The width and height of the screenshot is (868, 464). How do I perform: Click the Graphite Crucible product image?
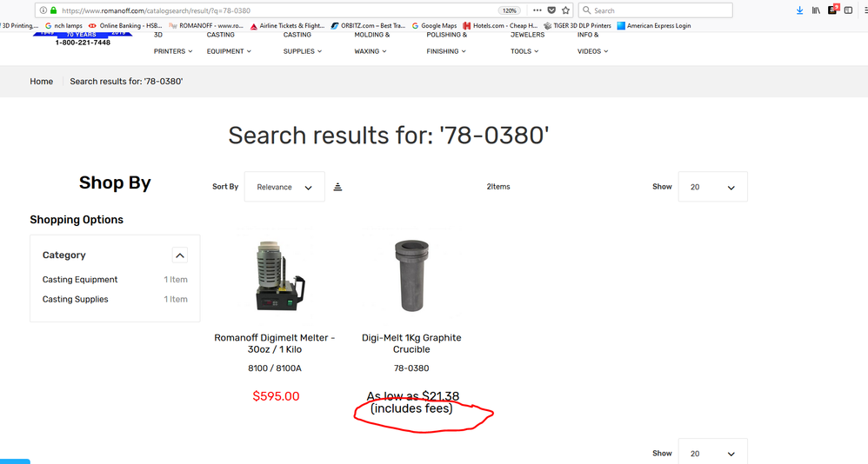411,275
